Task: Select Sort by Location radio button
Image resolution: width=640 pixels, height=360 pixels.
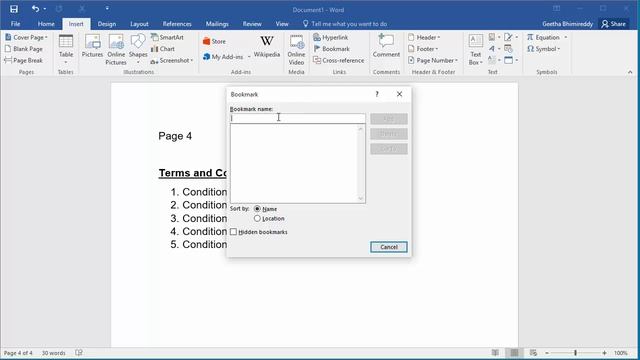Action: 257,218
